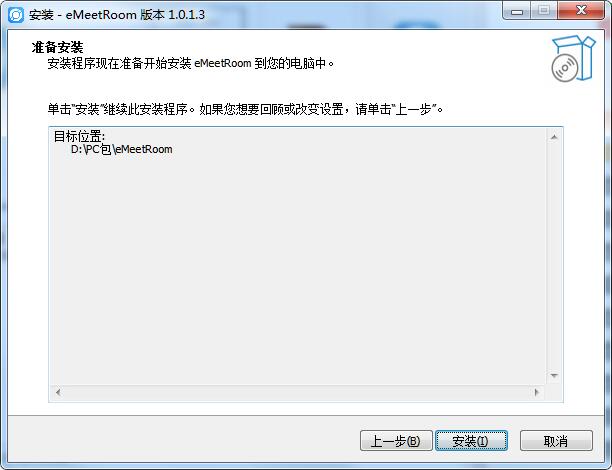The width and height of the screenshot is (612, 470).
Task: Click the disabled maximize window button
Action: (x=544, y=11)
